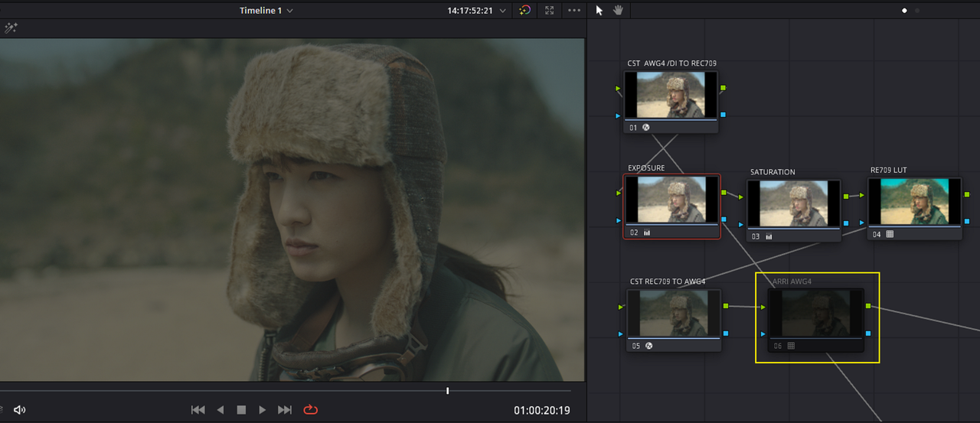Click blue key output of node 06

click(868, 334)
